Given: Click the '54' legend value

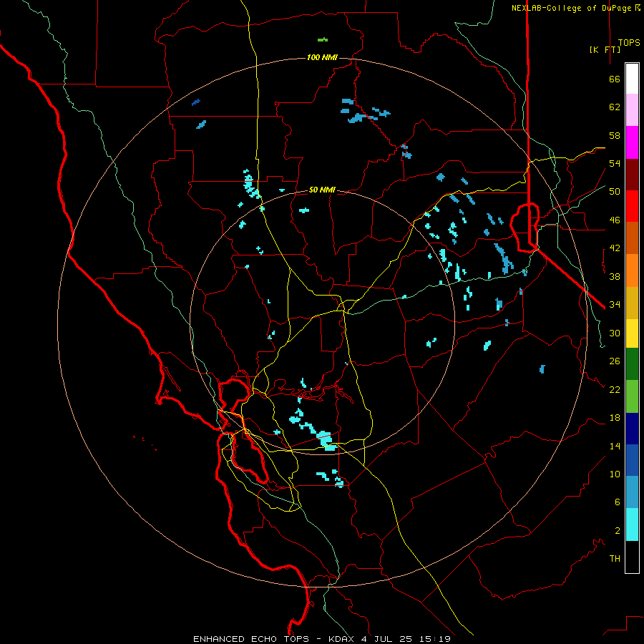Looking at the screenshot, I should pos(615,163).
